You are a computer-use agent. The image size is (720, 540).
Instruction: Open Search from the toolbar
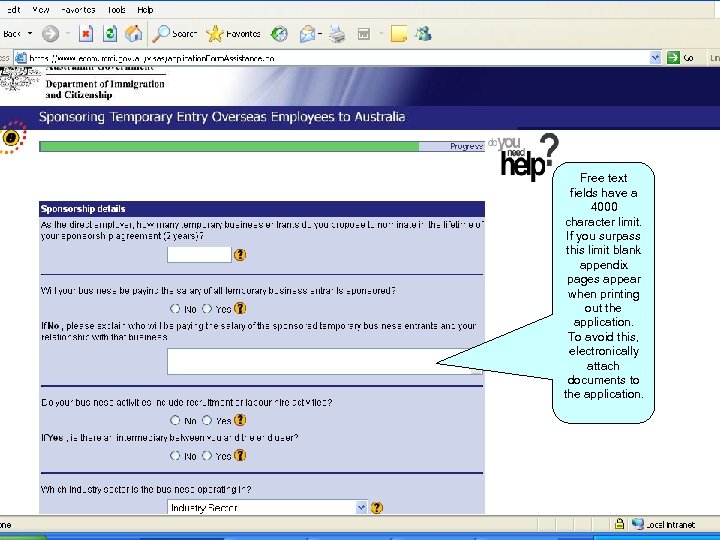(174, 34)
